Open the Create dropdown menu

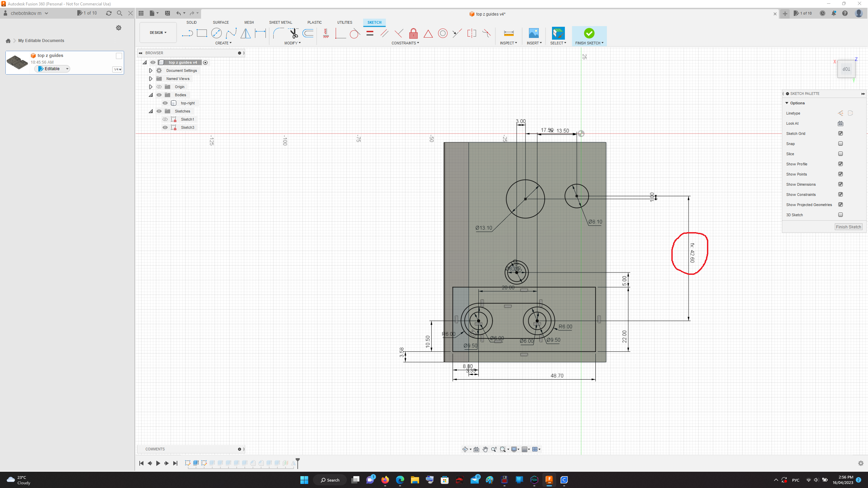coord(223,43)
